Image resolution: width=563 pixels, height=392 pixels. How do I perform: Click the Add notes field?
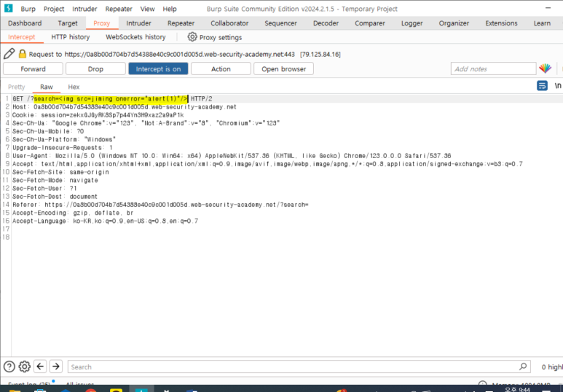coord(493,68)
